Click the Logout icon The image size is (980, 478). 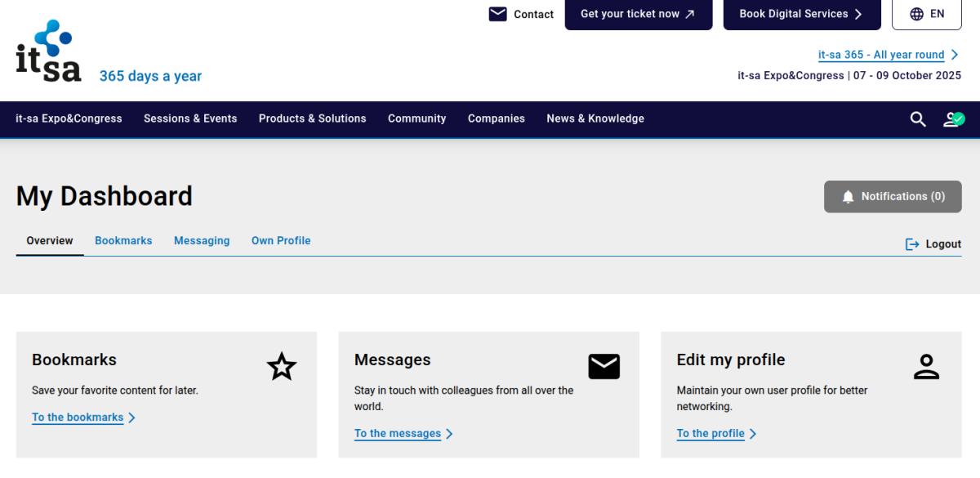coord(912,244)
